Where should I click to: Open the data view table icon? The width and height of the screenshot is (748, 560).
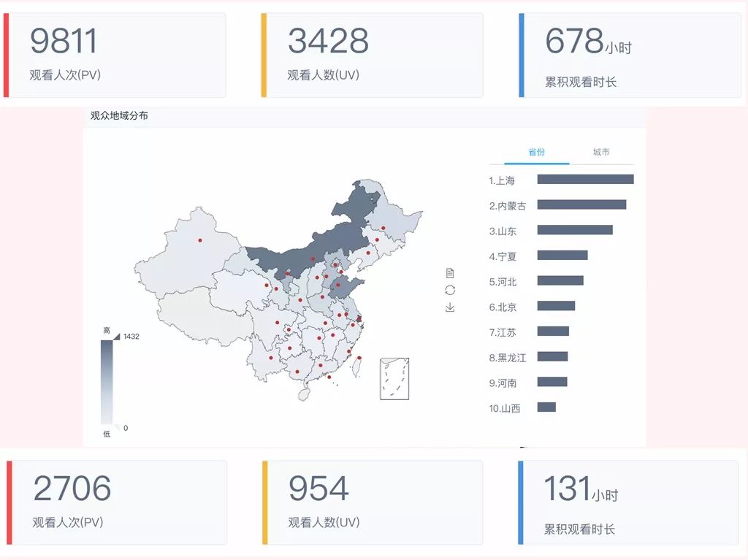pos(449,275)
